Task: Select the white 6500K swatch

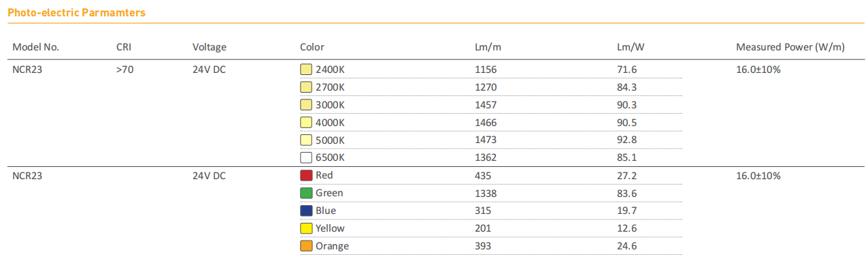Action: pos(306,157)
